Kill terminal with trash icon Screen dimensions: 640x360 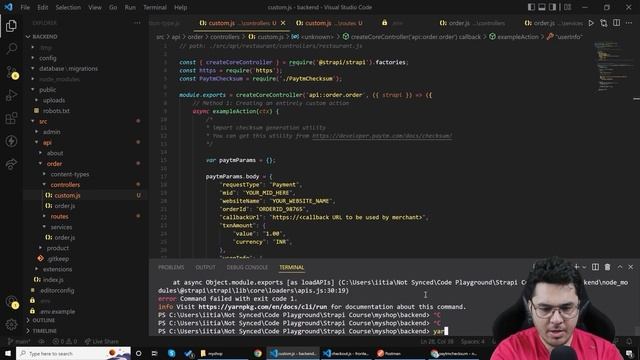[607, 267]
